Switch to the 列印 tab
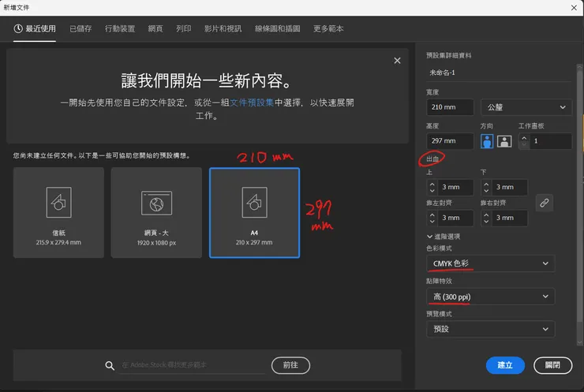Screen dimensions: 584x392 tap(183, 28)
